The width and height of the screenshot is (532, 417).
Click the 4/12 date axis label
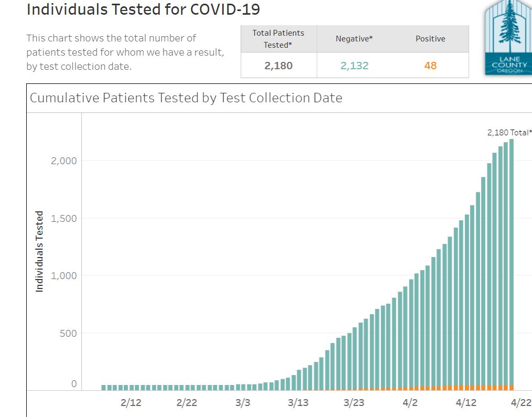click(x=466, y=403)
